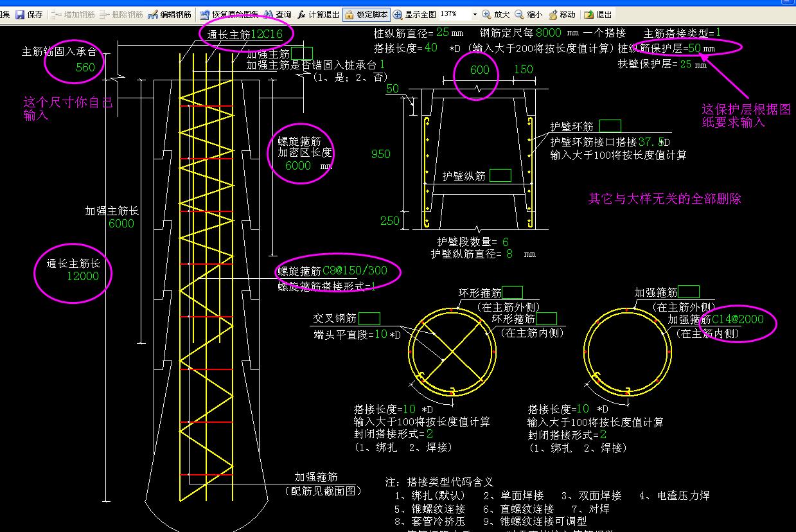Click empty 环形箍筋 (在主筋内侧) input box
Viewport: 796px width, 532px height.
pos(547,318)
